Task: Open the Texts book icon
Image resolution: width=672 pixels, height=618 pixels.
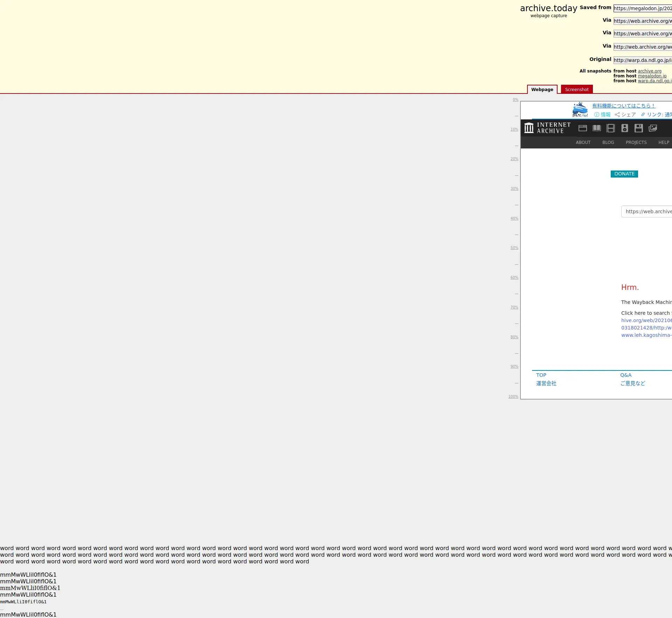Action: (x=597, y=128)
